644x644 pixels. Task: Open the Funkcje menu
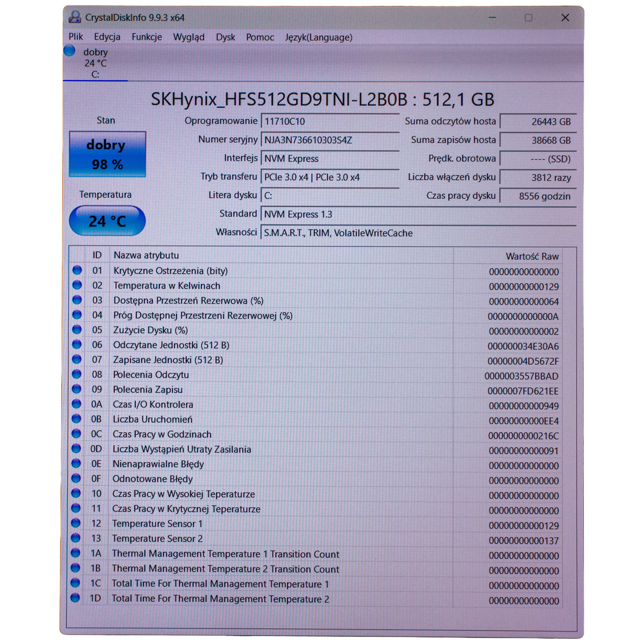(147, 37)
